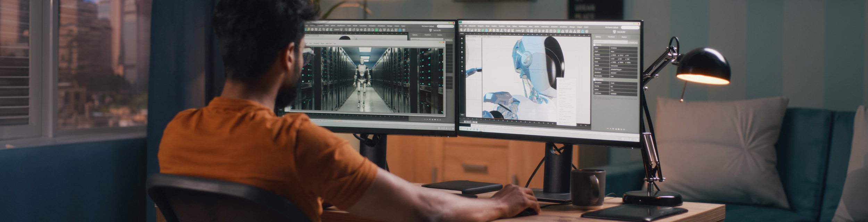Screen dimensions: 868x222
Task: Click the top icon in right monitor's left sidebar
Action: 462,38
